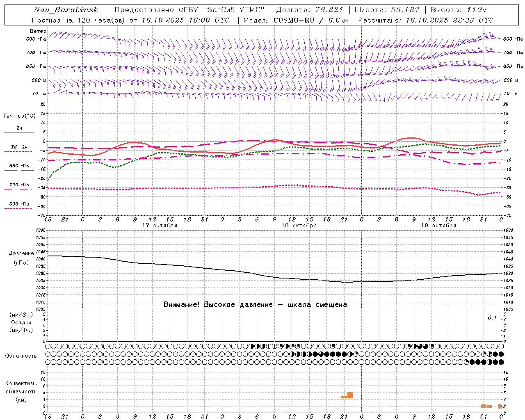Click the Широта: 55.187 value

[x=387, y=10]
